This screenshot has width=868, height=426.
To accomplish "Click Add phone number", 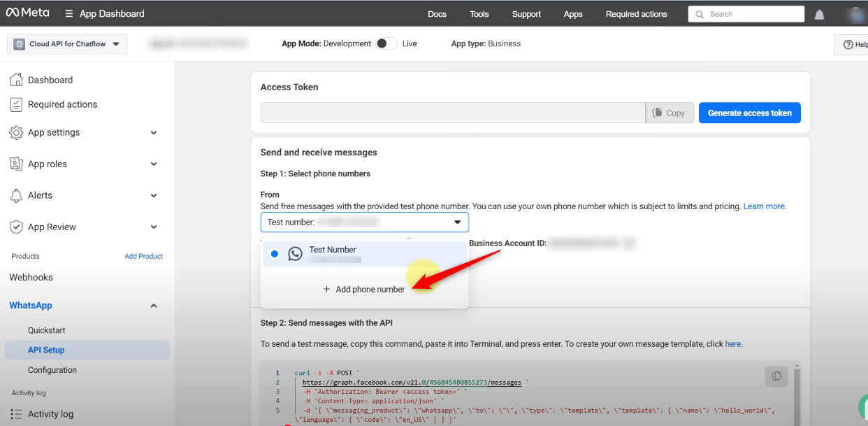I will coord(364,289).
